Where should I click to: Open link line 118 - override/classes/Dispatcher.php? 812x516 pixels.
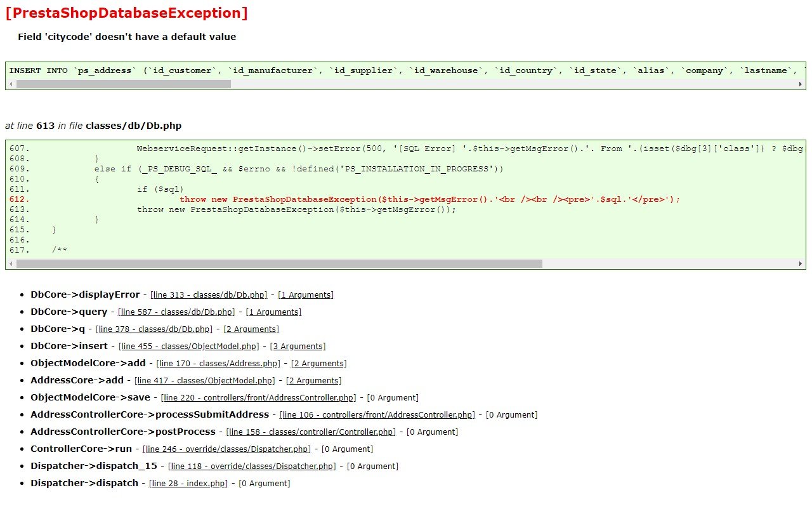pos(252,466)
